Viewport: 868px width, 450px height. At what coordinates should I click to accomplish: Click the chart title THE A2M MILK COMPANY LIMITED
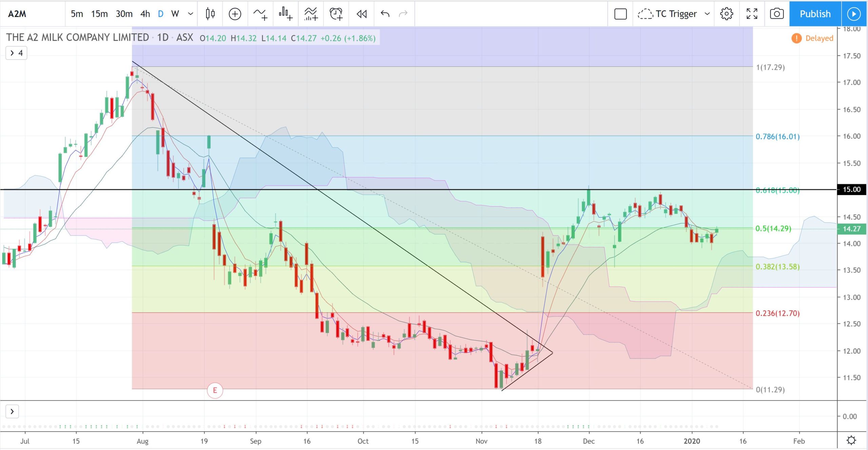[78, 37]
